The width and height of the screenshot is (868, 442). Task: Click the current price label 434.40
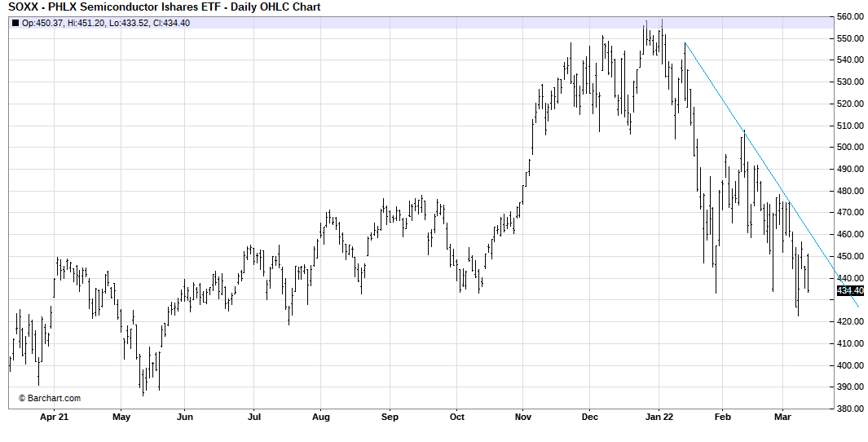850,290
